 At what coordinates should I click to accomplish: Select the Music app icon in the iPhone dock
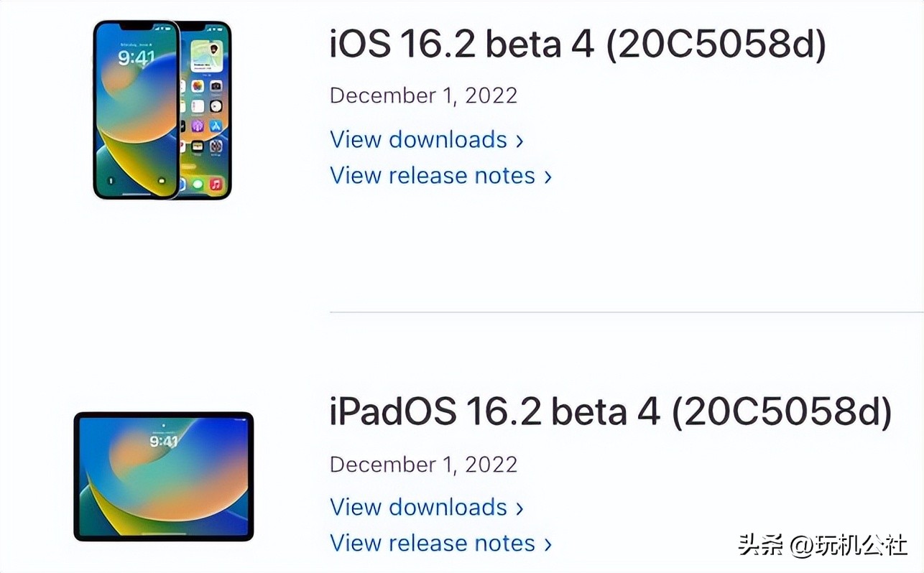(x=216, y=183)
